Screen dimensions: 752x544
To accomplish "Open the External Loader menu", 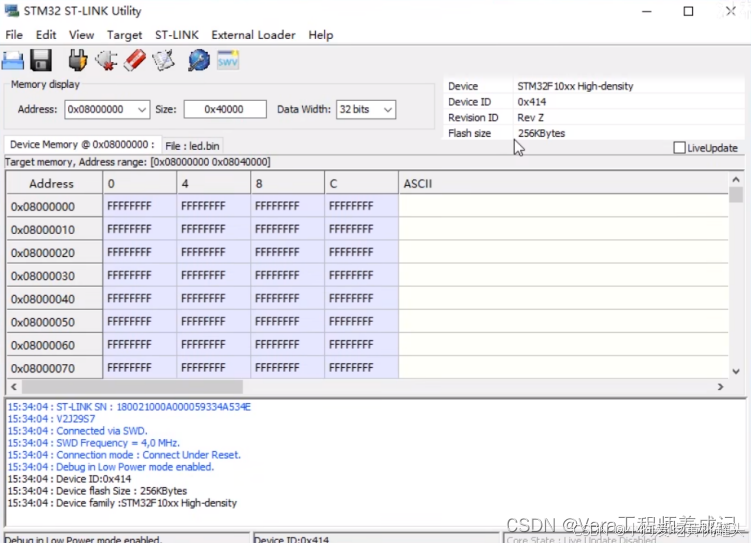I will [x=253, y=35].
